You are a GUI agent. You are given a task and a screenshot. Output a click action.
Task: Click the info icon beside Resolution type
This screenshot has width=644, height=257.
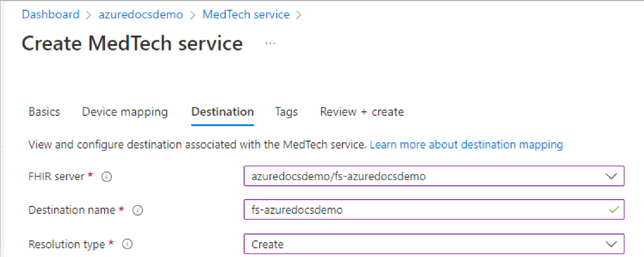tap(128, 244)
